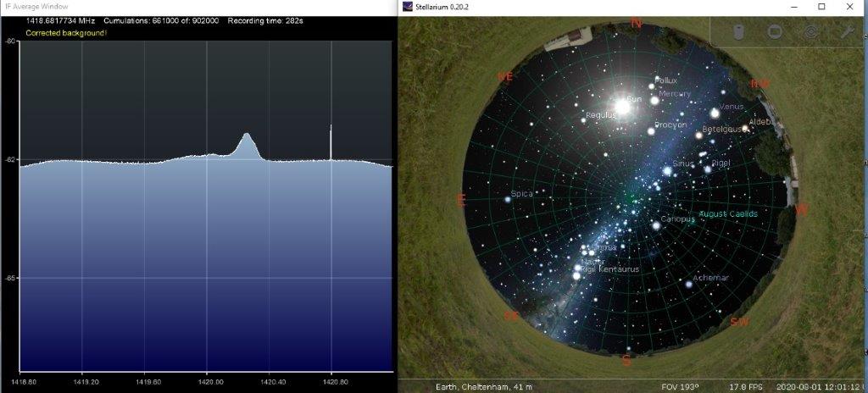This screenshot has height=393, width=868.
Task: Click the Stellarium title bar app icon
Action: (408, 7)
